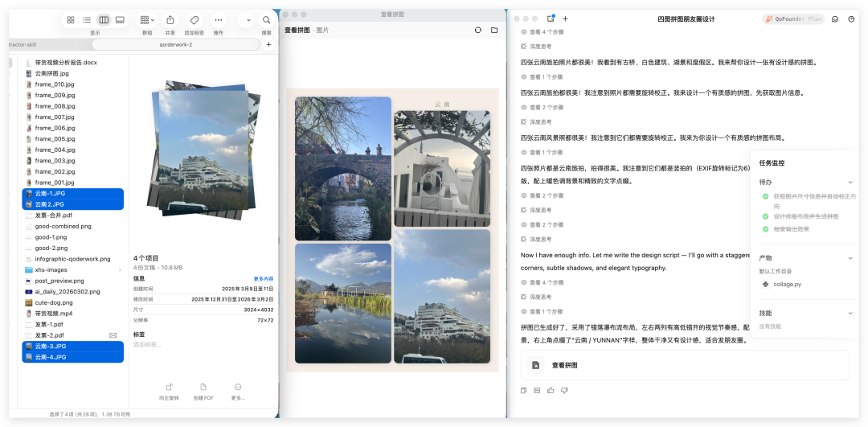
Task: Open the Finder group-by dropdown
Action: [147, 20]
